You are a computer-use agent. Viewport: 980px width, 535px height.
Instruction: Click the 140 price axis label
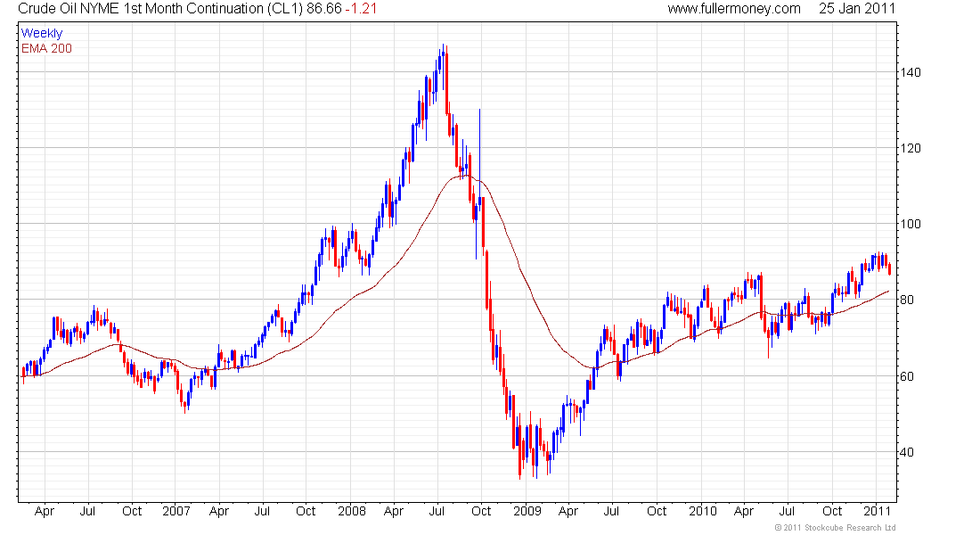911,72
